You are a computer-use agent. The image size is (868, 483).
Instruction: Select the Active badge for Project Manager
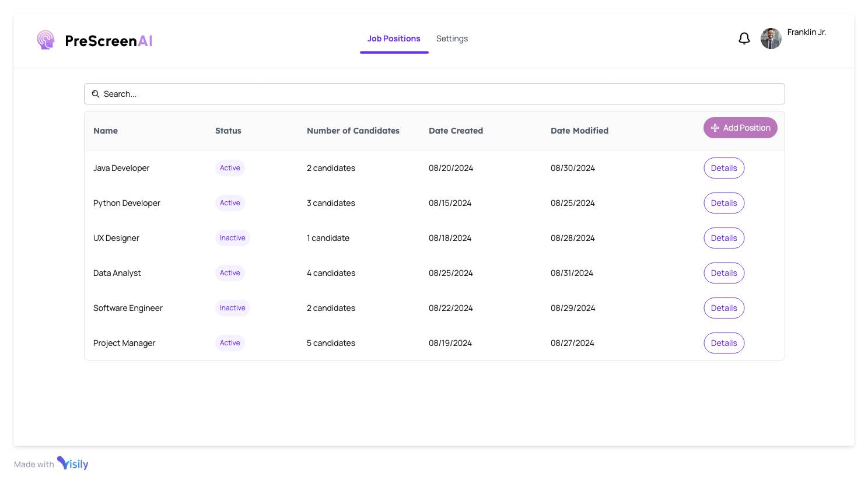coord(230,343)
